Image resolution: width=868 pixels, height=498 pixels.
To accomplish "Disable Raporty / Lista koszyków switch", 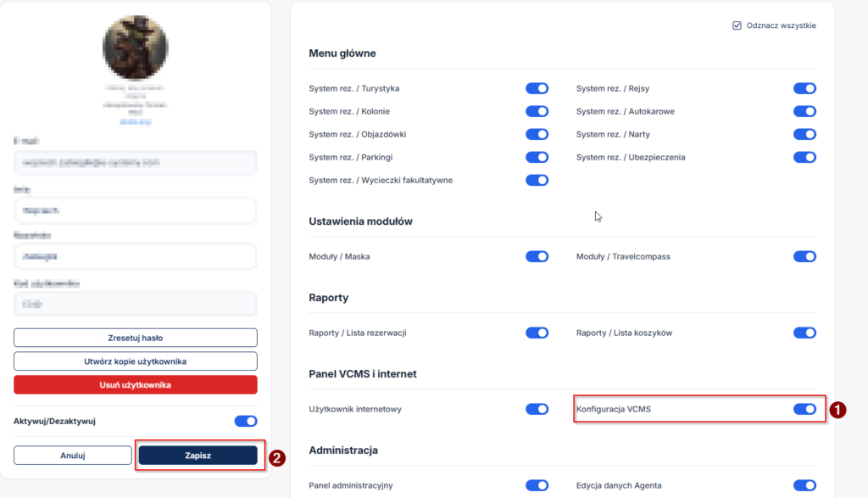I will (x=804, y=333).
